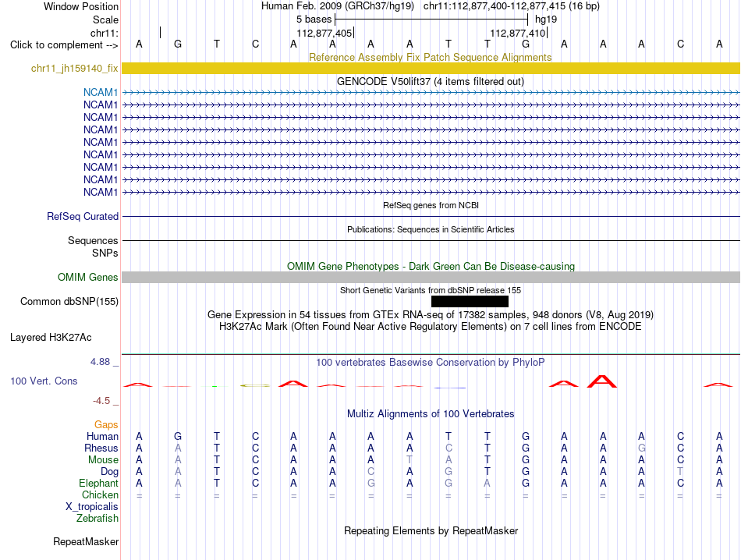Click the SNPs track label

tap(105, 253)
